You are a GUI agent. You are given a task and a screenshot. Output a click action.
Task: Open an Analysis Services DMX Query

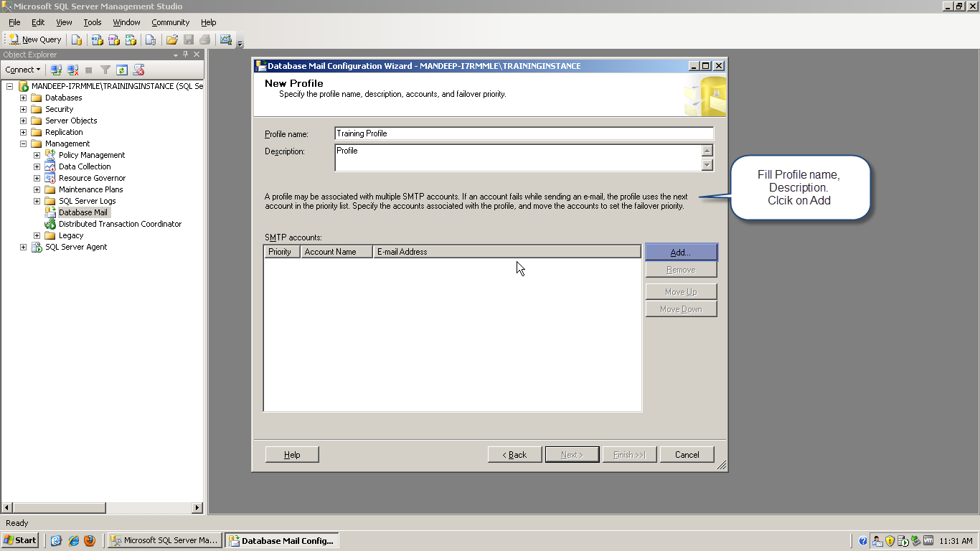(114, 39)
